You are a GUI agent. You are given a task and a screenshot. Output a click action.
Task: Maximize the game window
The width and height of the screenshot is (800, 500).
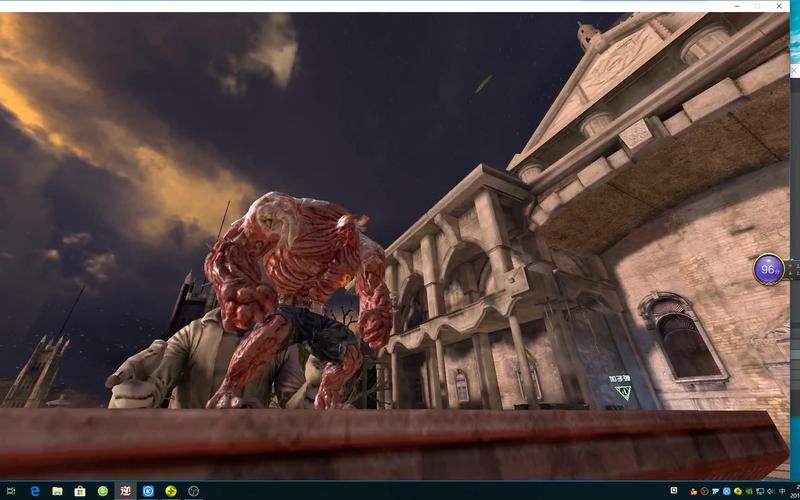(758, 6)
